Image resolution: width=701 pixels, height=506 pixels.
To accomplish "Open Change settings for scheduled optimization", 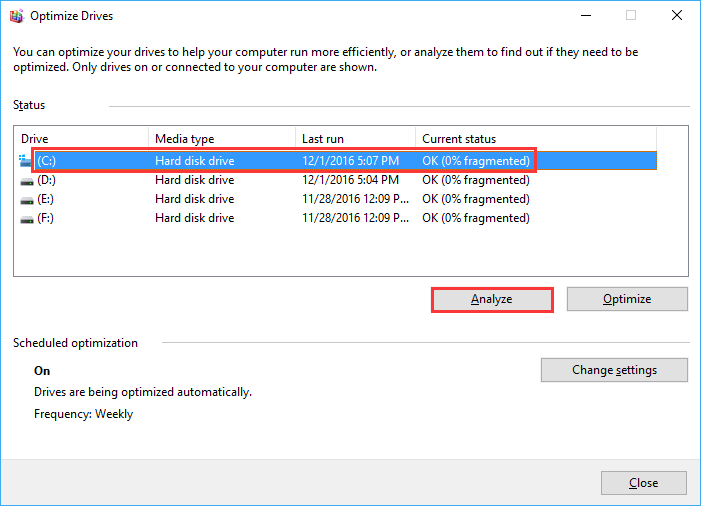I will coord(614,370).
